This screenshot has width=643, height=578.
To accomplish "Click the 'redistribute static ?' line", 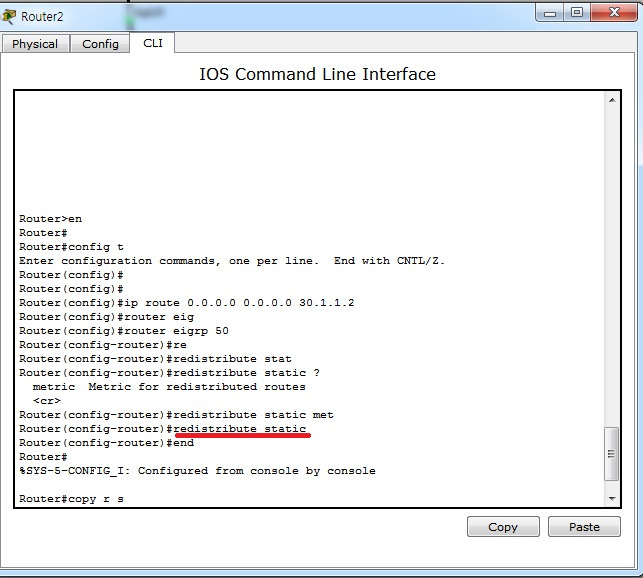I will (169, 373).
